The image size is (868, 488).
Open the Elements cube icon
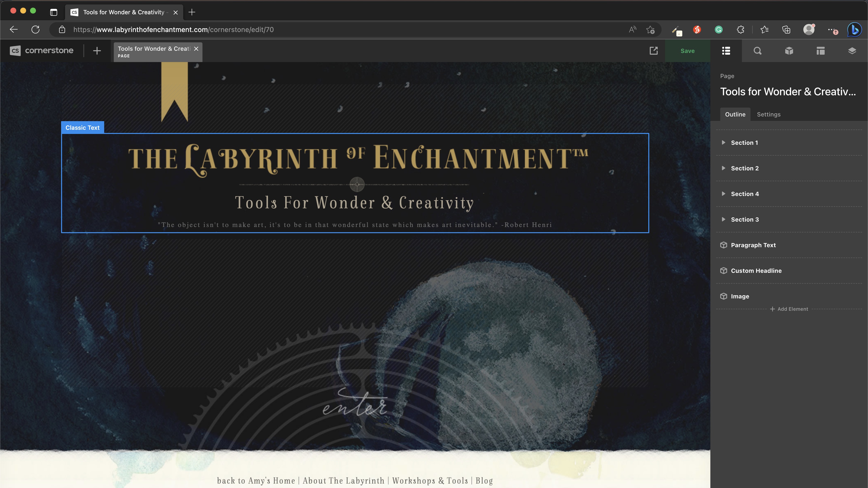789,51
